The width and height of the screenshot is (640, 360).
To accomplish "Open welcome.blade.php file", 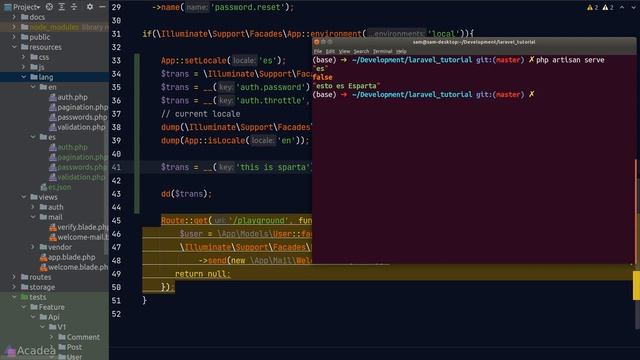I will pyautogui.click(x=74, y=267).
